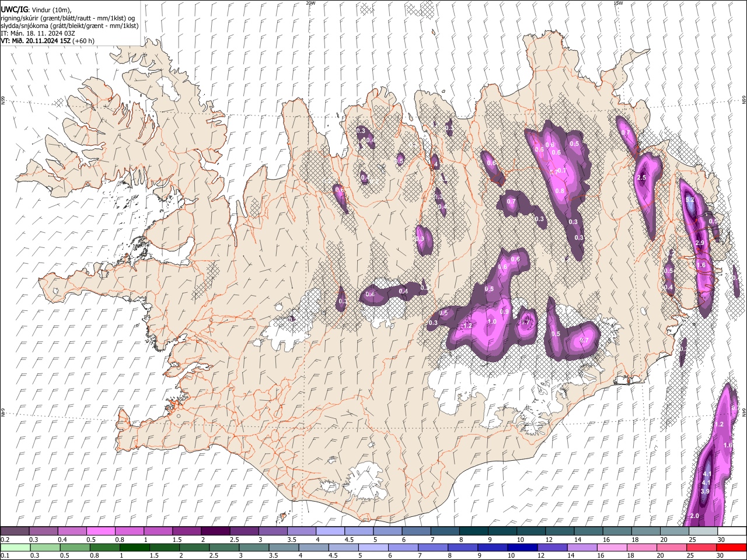Image resolution: width=747 pixels, height=560 pixels.
Task: Click the teal-gray swatch labeled 14 in top legend row
Action: pos(588,531)
